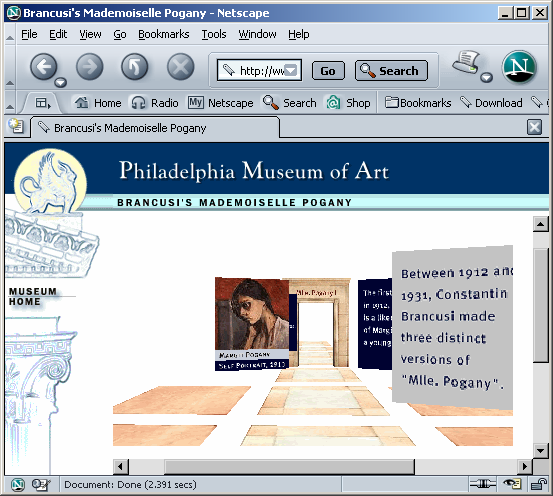Image resolution: width=553 pixels, height=496 pixels.
Task: Open the Tools menu
Action: pyautogui.click(x=214, y=34)
